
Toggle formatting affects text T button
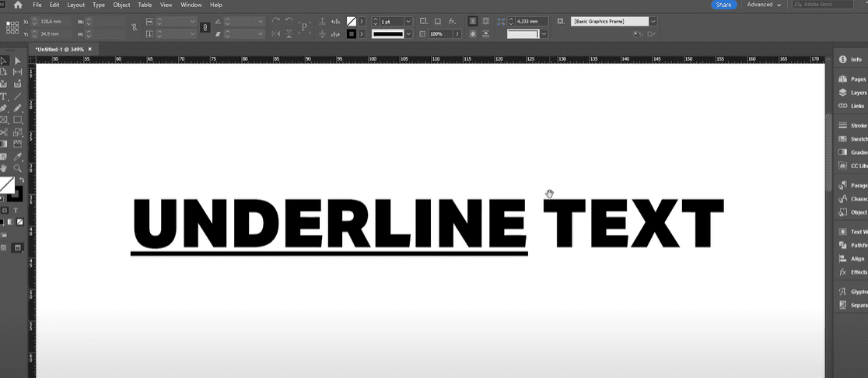(x=16, y=210)
